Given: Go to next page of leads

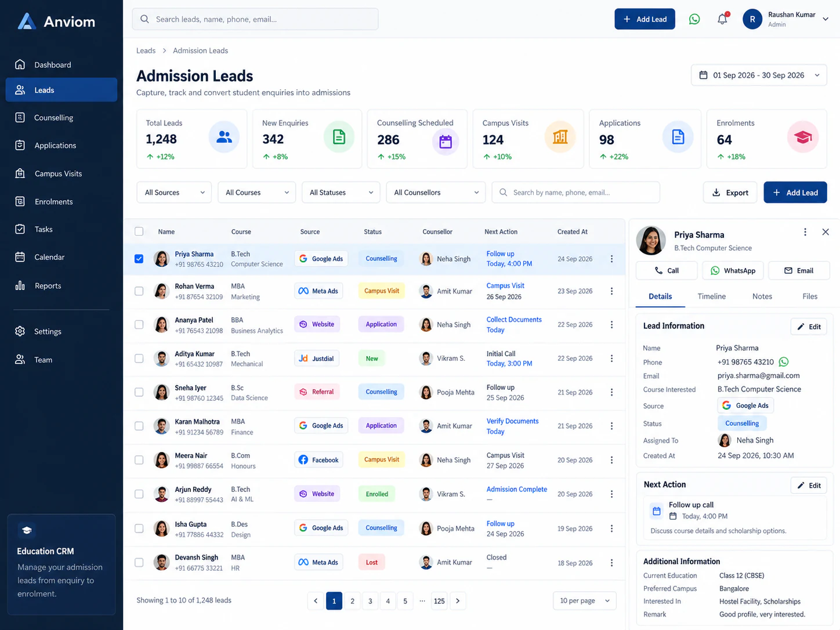Looking at the screenshot, I should [458, 601].
